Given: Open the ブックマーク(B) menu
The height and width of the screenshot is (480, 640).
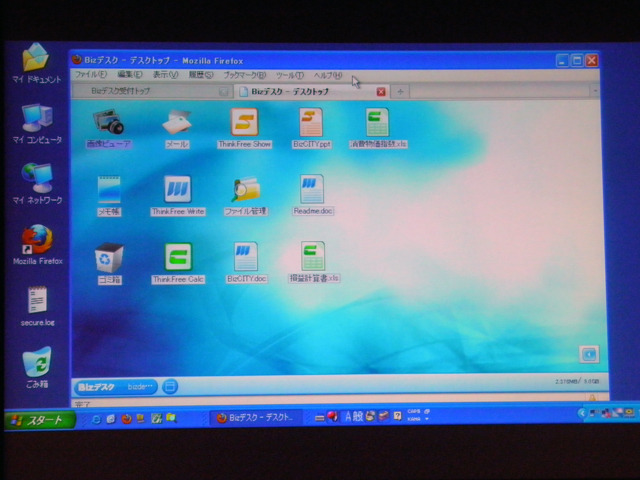Looking at the screenshot, I should [244, 75].
